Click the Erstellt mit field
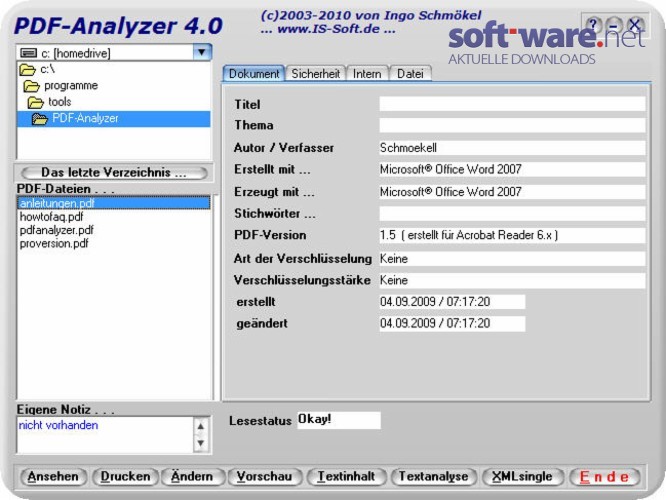The width and height of the screenshot is (666, 500). (x=512, y=169)
